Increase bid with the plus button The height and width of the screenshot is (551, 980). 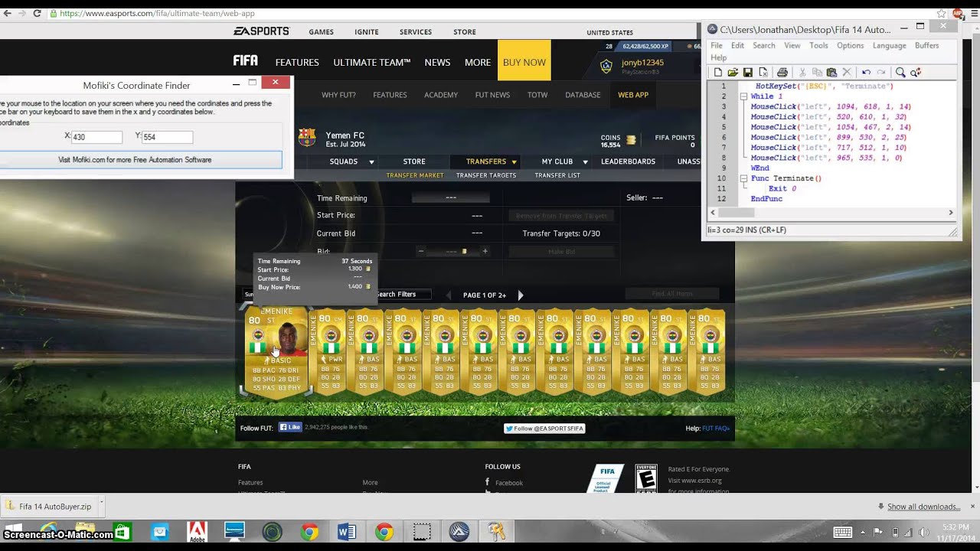tap(485, 251)
